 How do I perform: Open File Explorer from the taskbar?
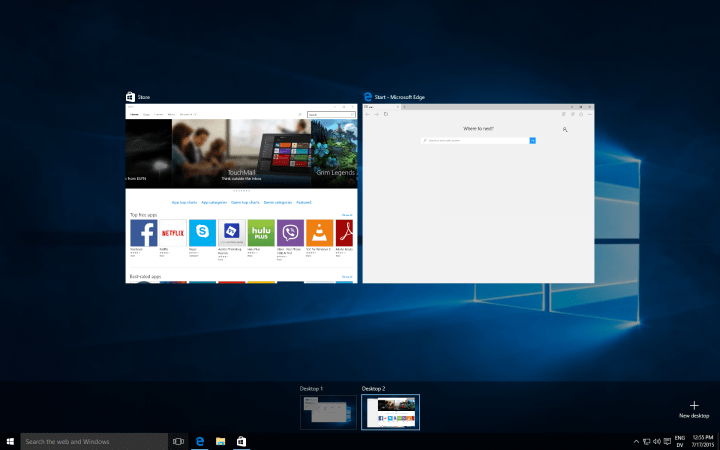220,441
